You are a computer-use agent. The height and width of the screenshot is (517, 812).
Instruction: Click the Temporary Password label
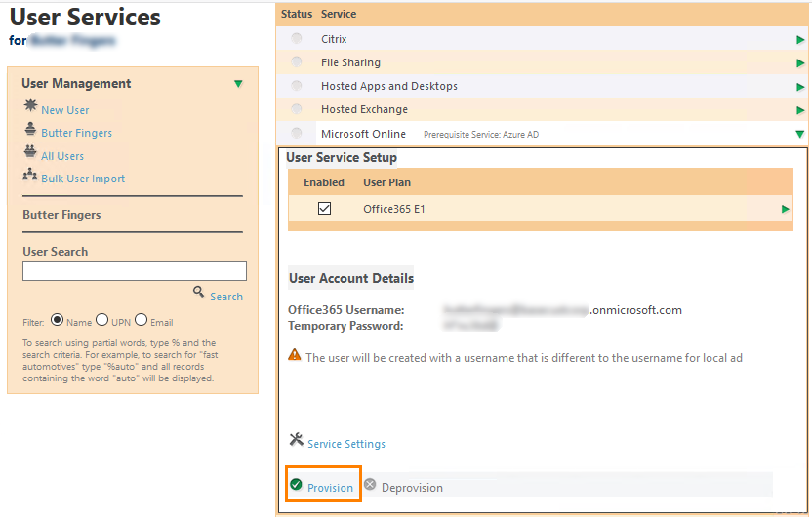(x=345, y=326)
